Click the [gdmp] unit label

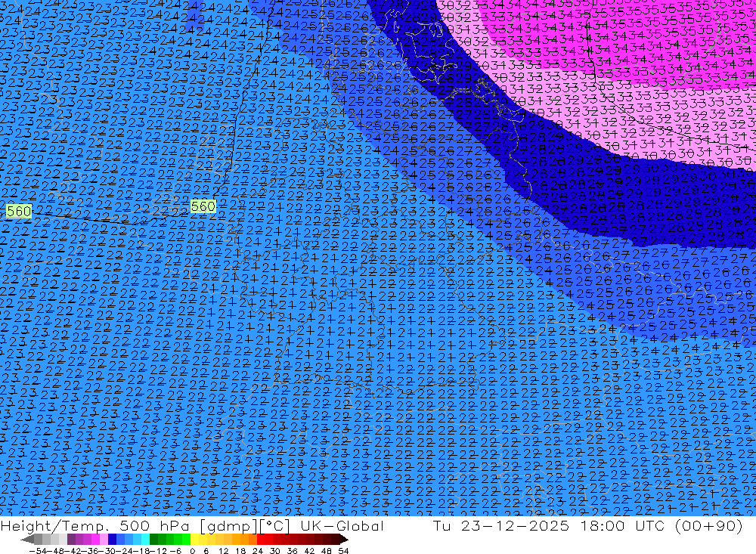tap(228, 526)
